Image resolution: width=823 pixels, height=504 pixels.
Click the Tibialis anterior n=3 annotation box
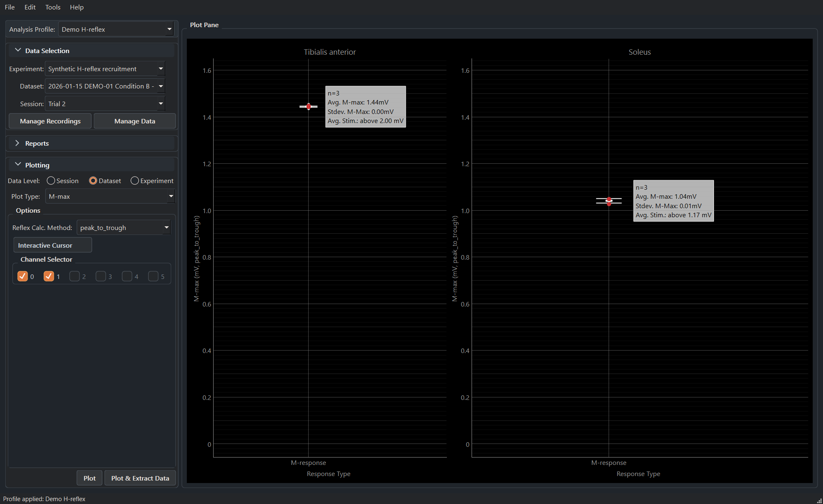(365, 107)
